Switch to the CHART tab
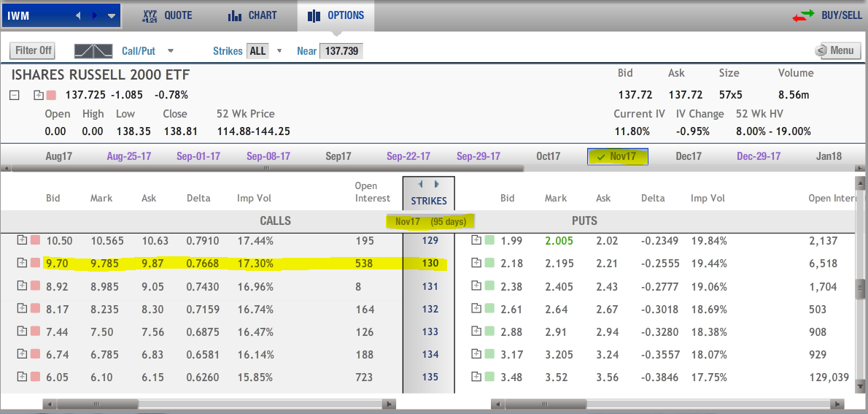The width and height of the screenshot is (868, 414). (252, 15)
